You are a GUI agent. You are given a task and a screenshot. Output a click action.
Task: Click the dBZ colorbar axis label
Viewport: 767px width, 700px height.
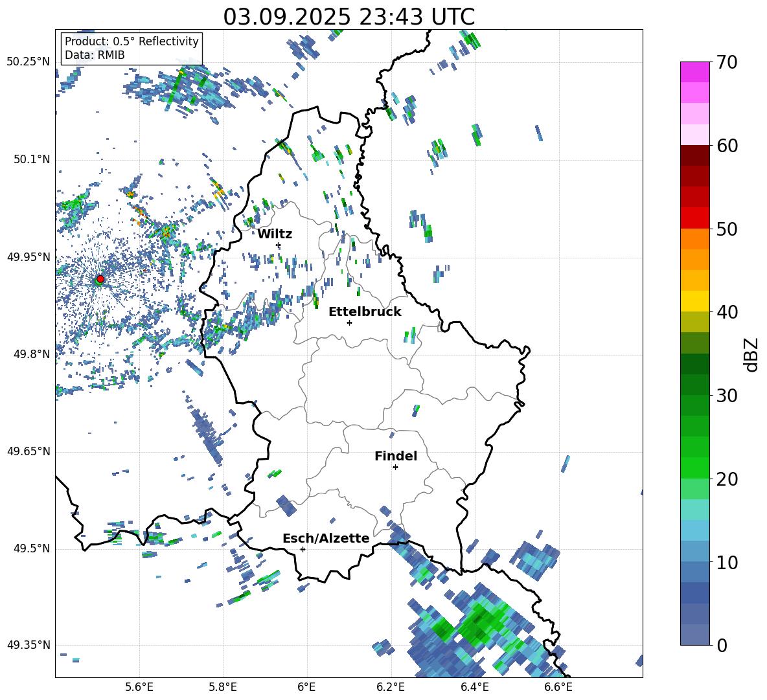752,354
